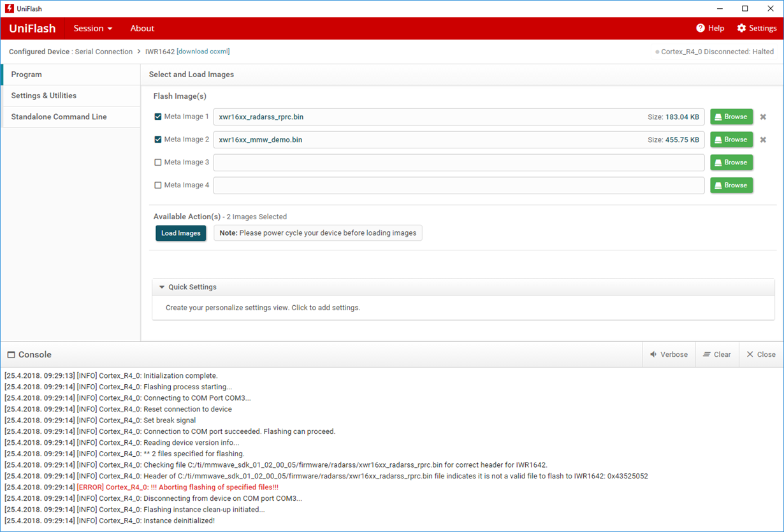Remove Meta Image 1 with X icon
This screenshot has height=532, width=784.
pyautogui.click(x=763, y=117)
